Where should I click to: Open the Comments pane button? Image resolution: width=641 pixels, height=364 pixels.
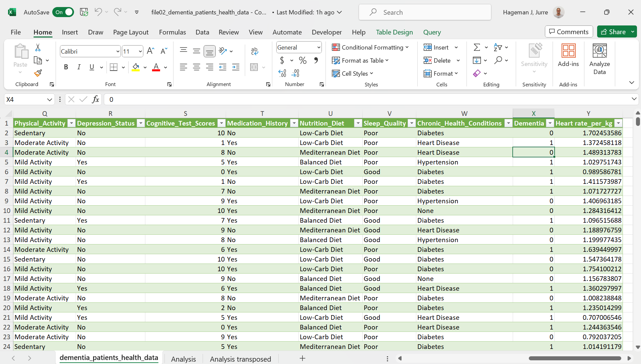coord(569,32)
